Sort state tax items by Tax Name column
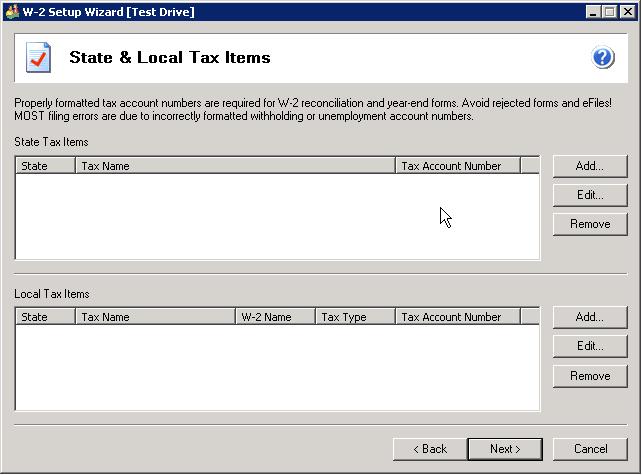This screenshot has width=642, height=475. pos(235,166)
